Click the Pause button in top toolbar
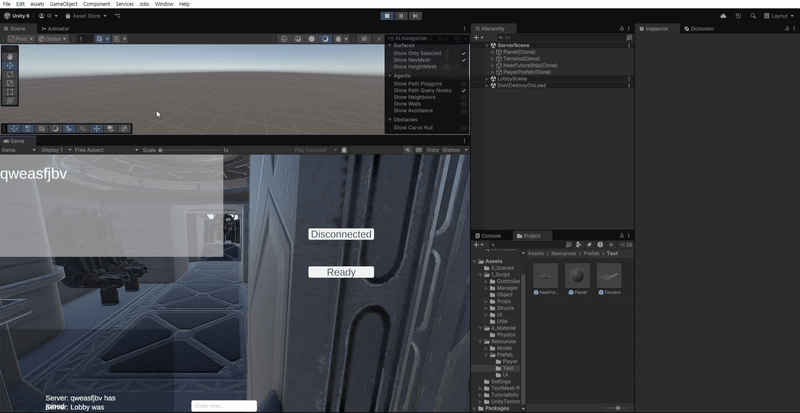 [x=401, y=16]
